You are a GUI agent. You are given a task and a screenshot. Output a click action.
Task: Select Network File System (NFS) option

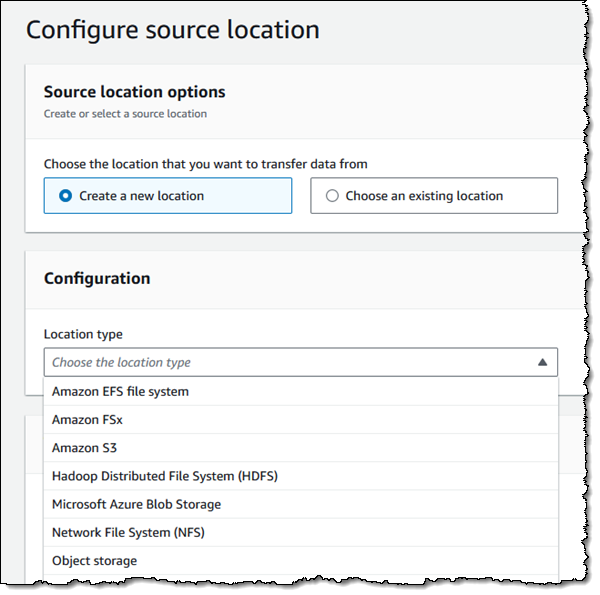point(123,532)
